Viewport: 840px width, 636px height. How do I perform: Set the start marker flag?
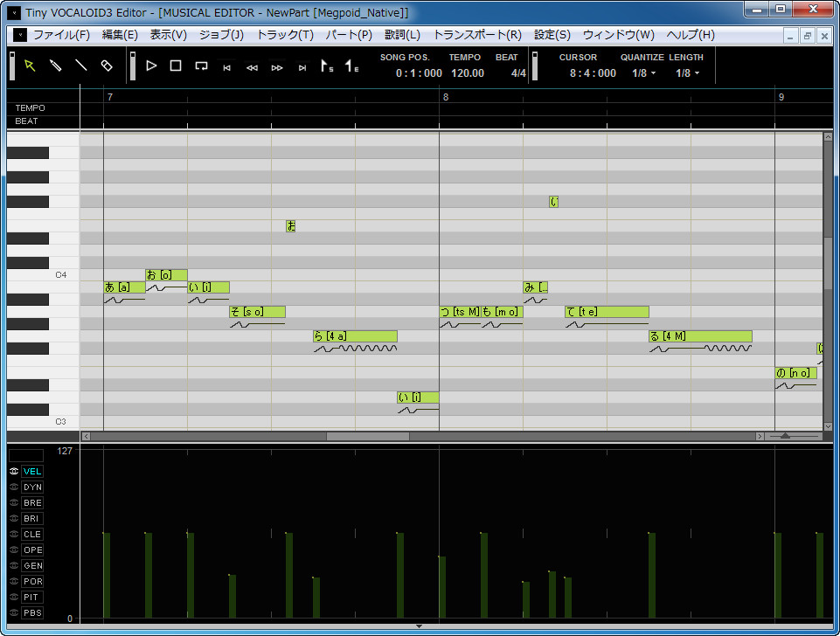[327, 66]
